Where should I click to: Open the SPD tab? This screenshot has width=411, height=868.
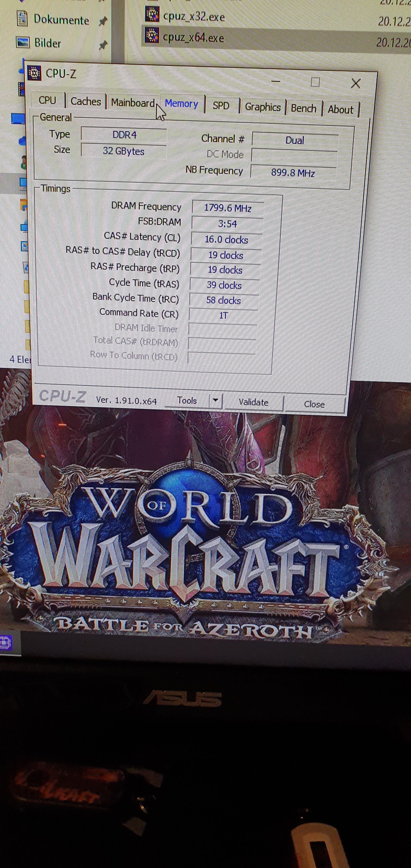(x=221, y=105)
